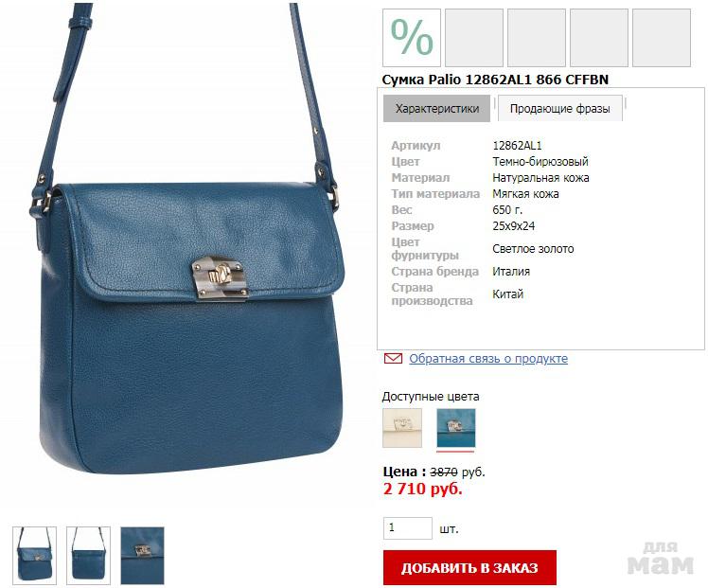Switch to the Продающие фразы tab

pos(560,108)
